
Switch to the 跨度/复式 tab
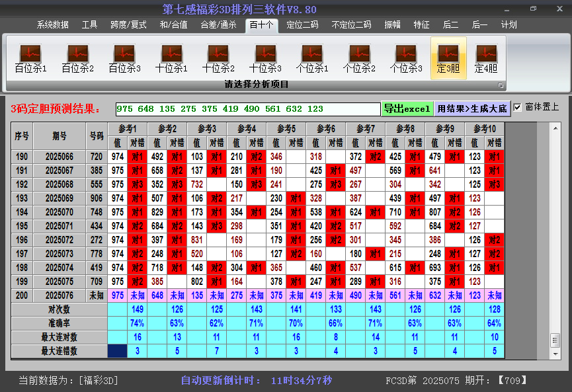point(128,25)
